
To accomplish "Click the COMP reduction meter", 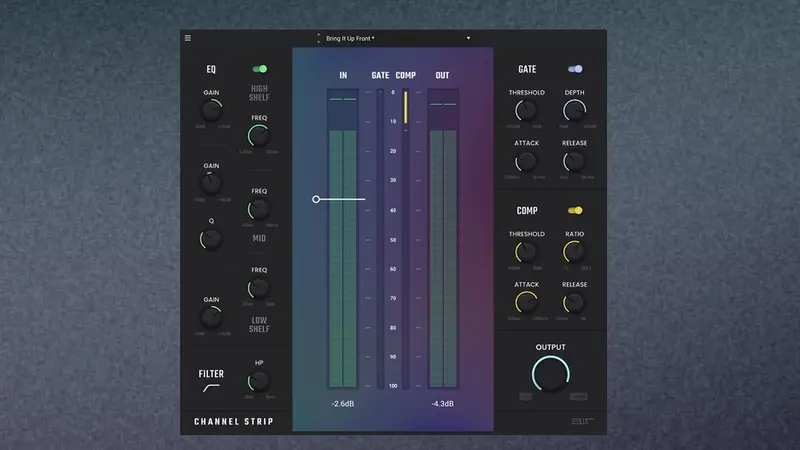I will coord(406,238).
